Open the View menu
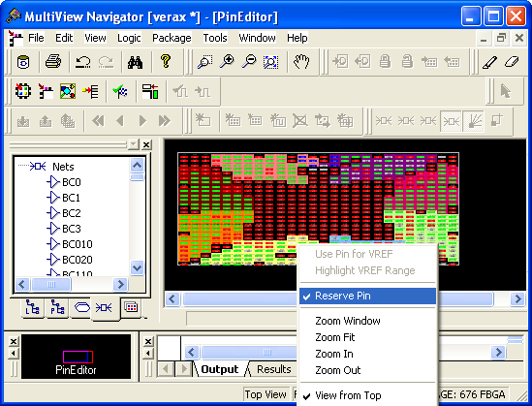The image size is (532, 406). coord(95,38)
